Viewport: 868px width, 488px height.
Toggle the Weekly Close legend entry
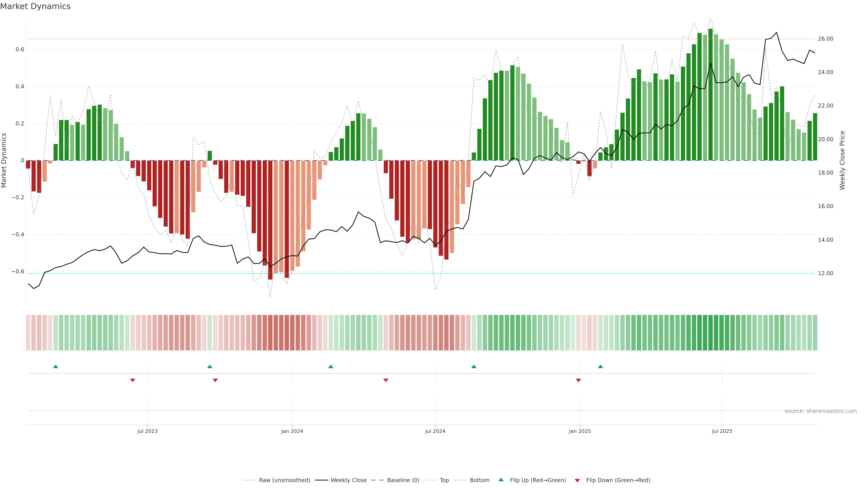click(348, 480)
